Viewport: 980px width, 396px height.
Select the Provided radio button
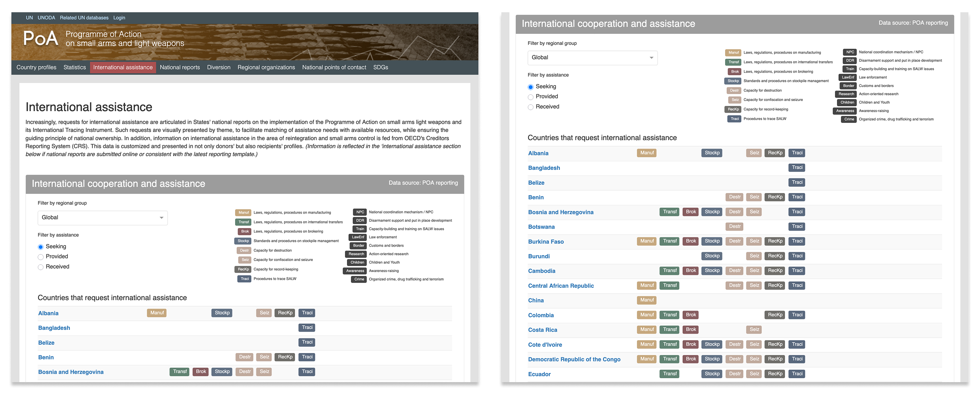point(41,256)
